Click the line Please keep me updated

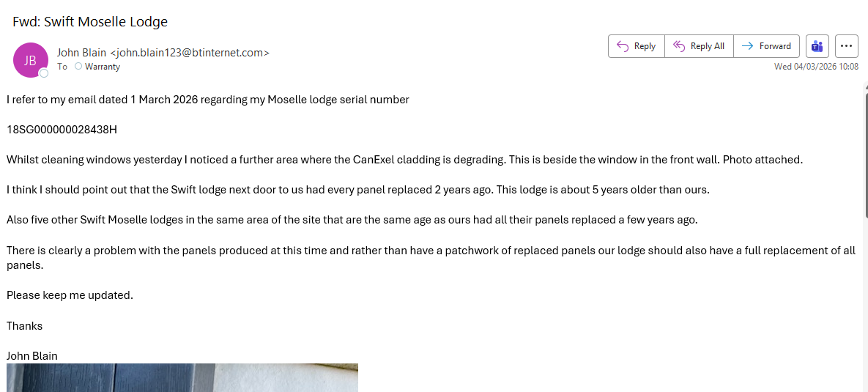pyautogui.click(x=70, y=295)
